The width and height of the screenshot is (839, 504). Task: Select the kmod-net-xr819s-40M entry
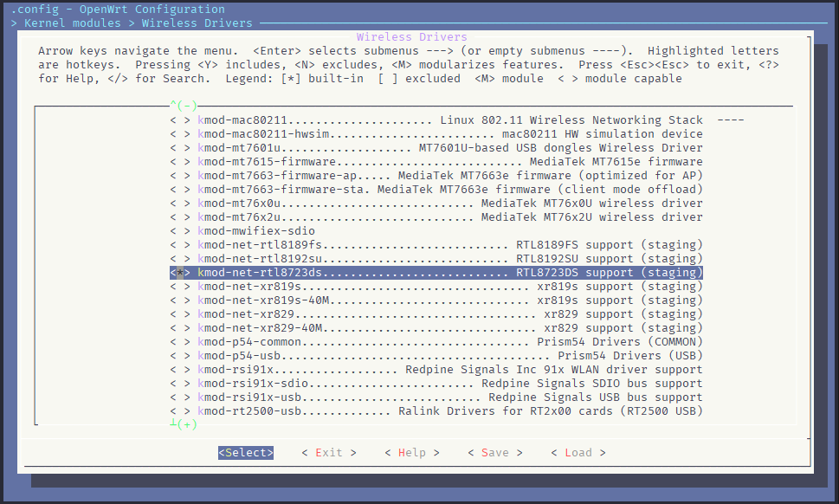436,300
